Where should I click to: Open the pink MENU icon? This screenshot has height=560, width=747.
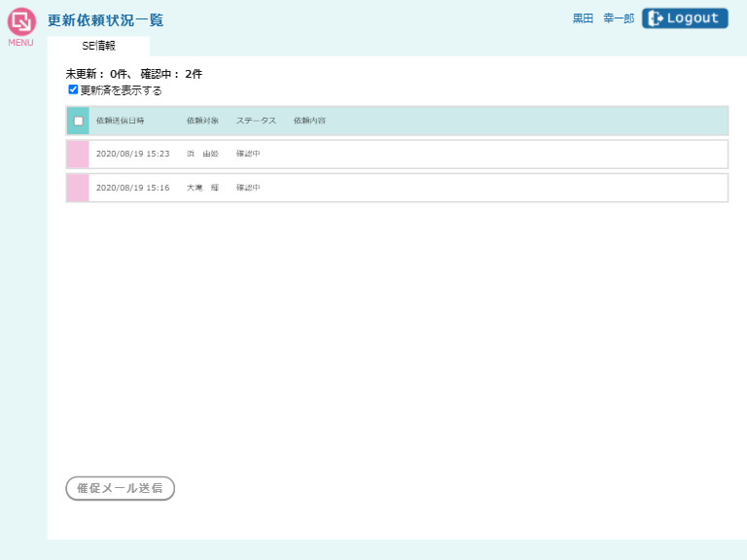point(21,21)
